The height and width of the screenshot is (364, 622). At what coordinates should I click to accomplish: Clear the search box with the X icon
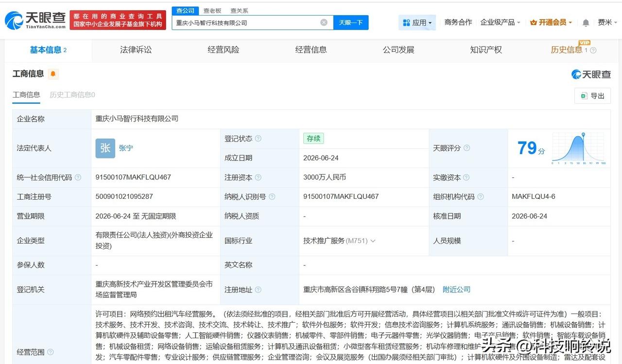[x=324, y=22]
